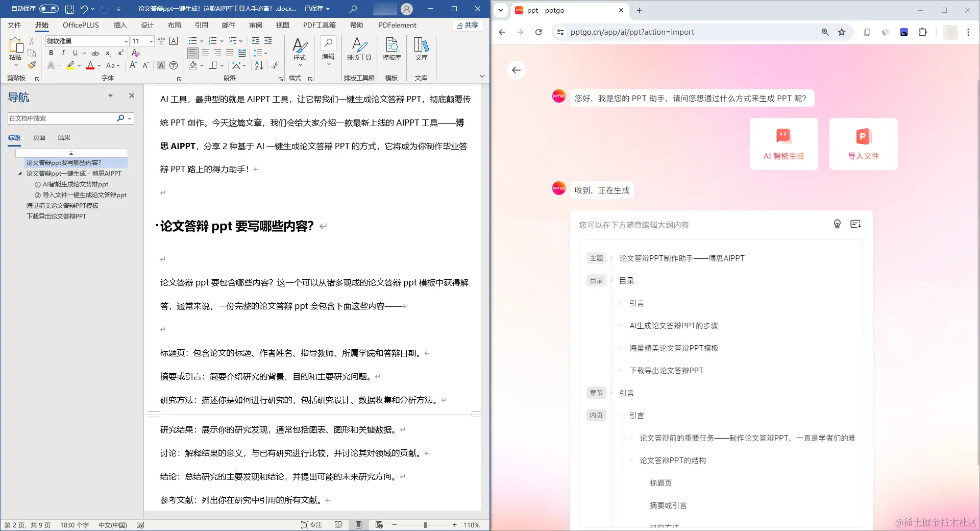Expand the bullet list style dropdown arrow
Screen dimensions: 980x531
pos(202,41)
